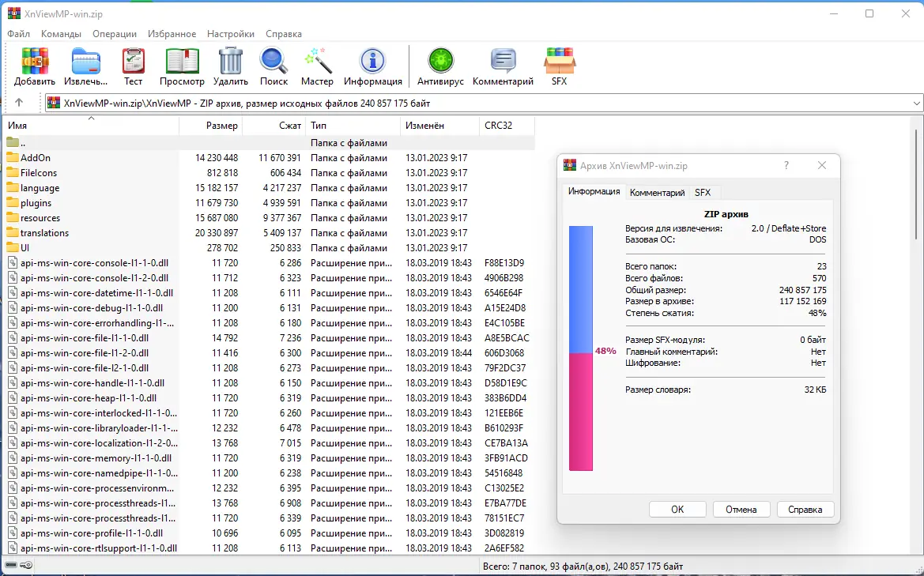Sort by the Размер column header
The width and height of the screenshot is (924, 576).
coord(210,126)
